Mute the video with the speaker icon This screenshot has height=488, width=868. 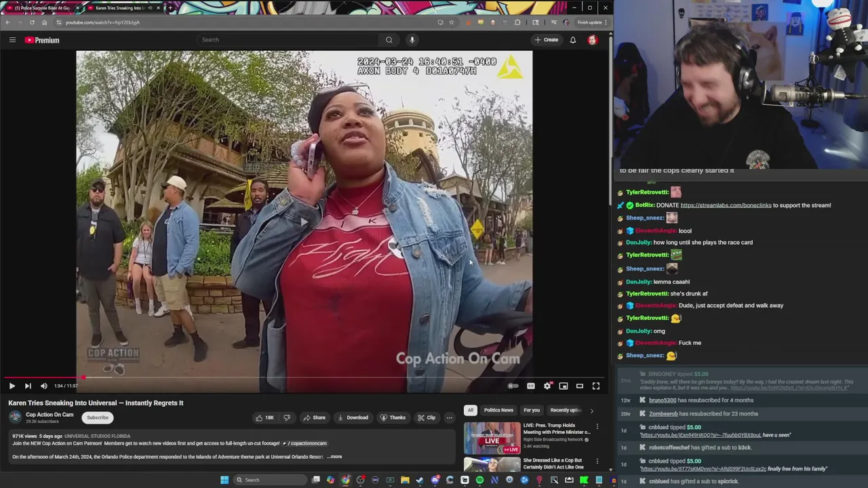point(44,386)
